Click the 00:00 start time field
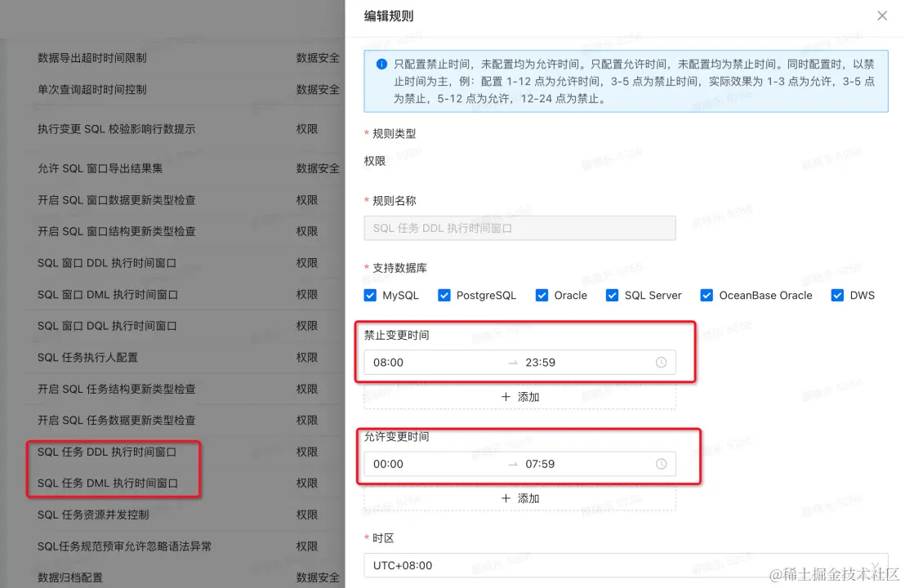 pyautogui.click(x=389, y=464)
